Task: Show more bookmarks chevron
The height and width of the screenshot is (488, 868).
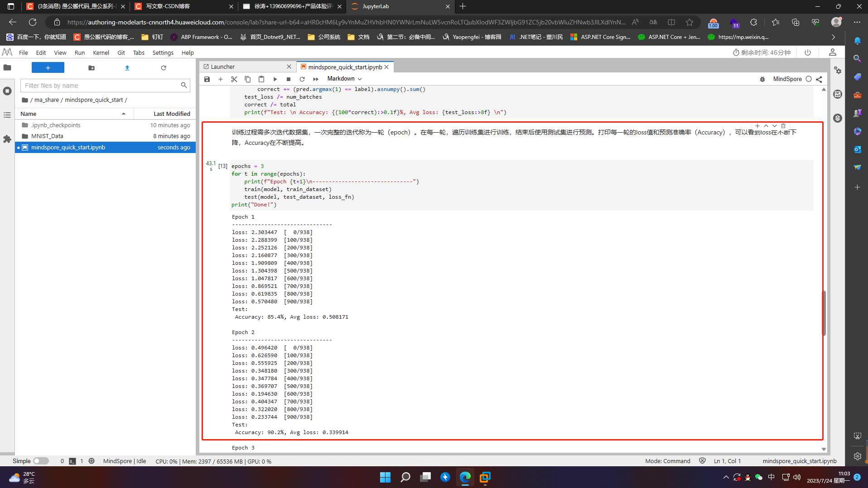Action: coord(834,37)
